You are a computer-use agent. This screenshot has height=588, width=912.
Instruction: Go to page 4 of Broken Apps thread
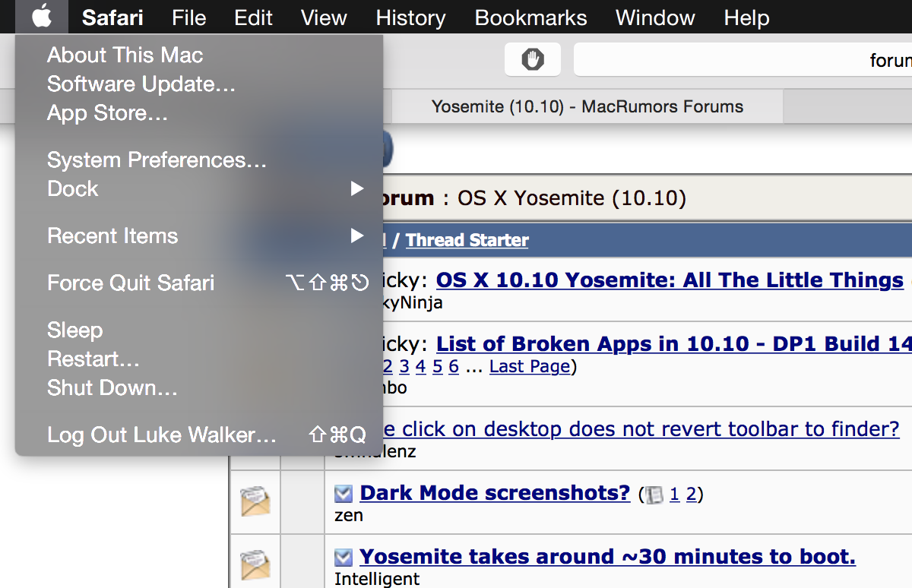point(421,367)
